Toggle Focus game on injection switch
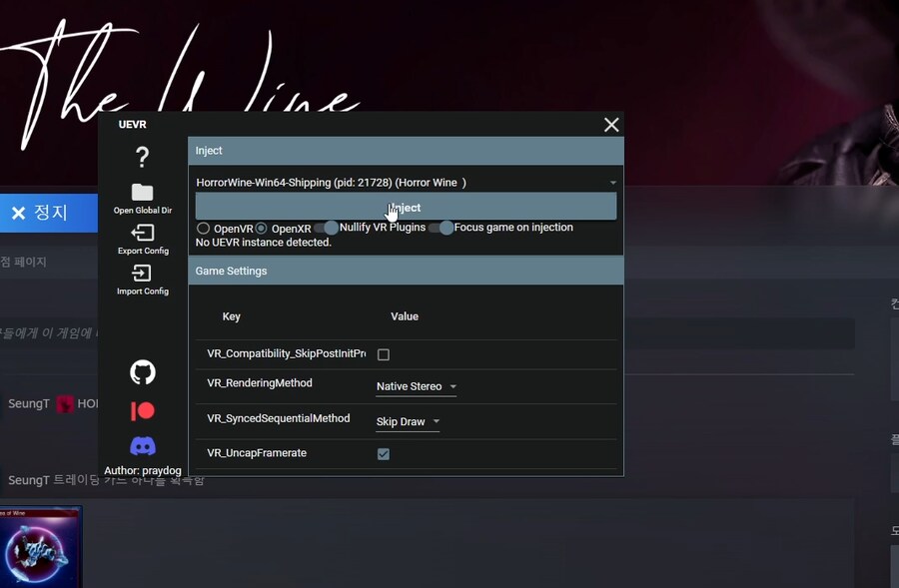The image size is (899, 588). pos(441,228)
